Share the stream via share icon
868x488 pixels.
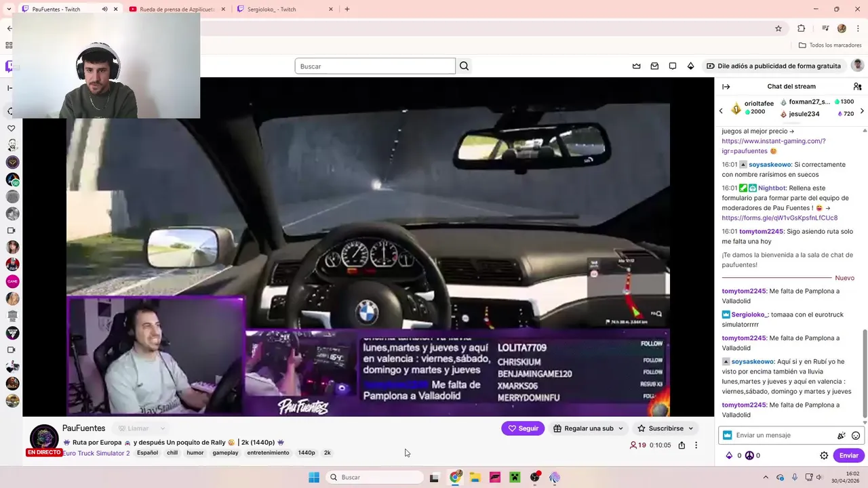coord(682,445)
